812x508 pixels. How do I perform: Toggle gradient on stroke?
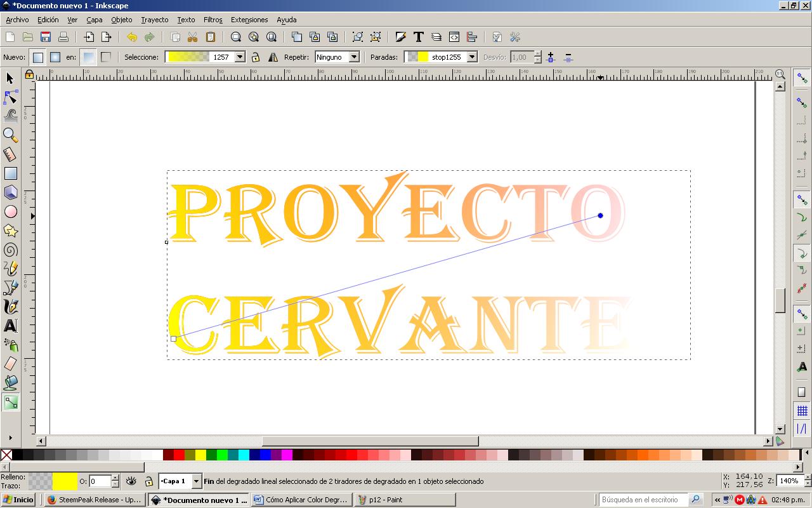[x=106, y=57]
